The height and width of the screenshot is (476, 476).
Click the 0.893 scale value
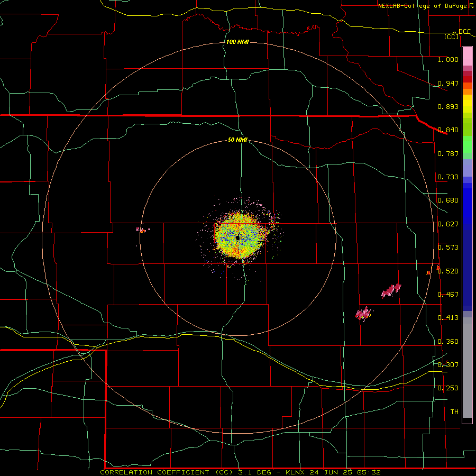[448, 106]
